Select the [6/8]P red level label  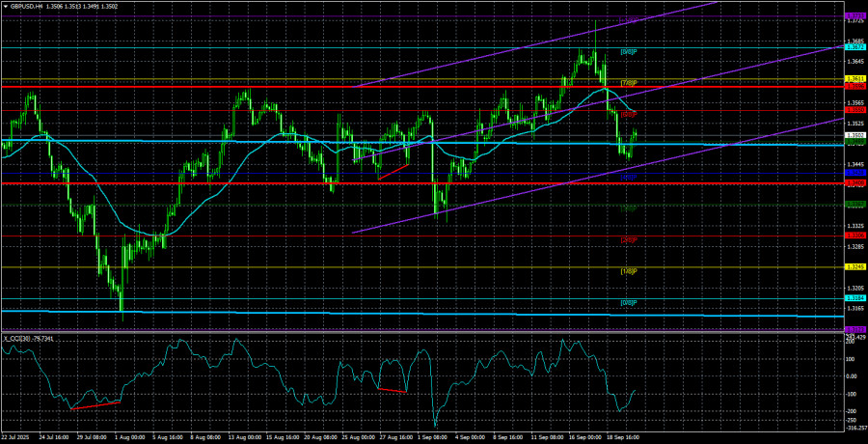[x=627, y=115]
